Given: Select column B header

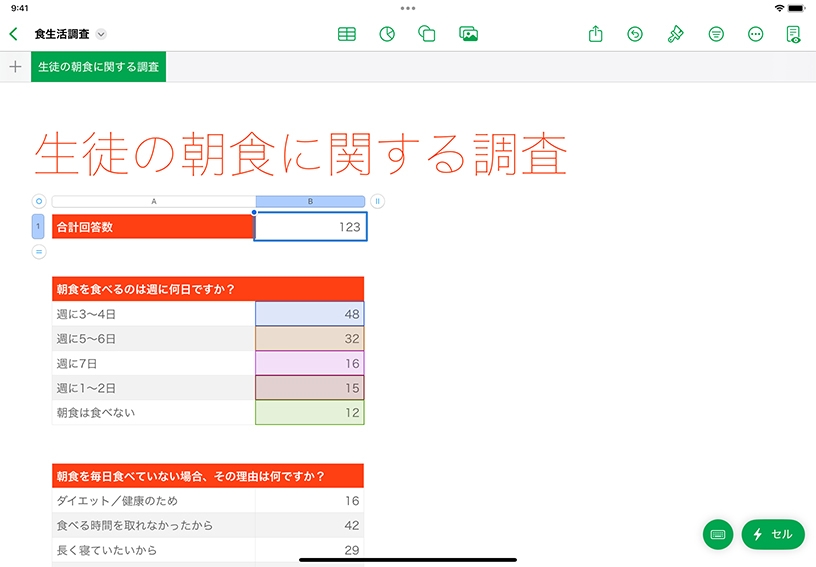Looking at the screenshot, I should (x=310, y=201).
